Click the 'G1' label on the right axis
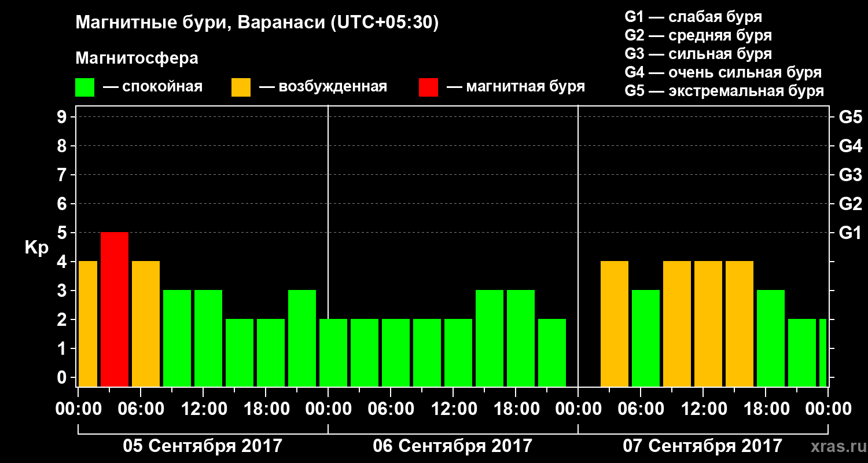Viewport: 868px width, 463px height. [x=850, y=233]
